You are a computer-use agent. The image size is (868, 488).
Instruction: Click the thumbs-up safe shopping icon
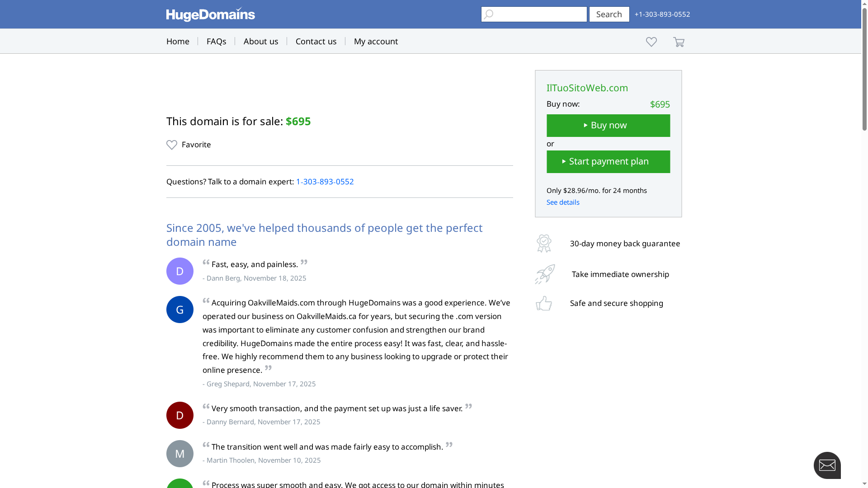544,303
